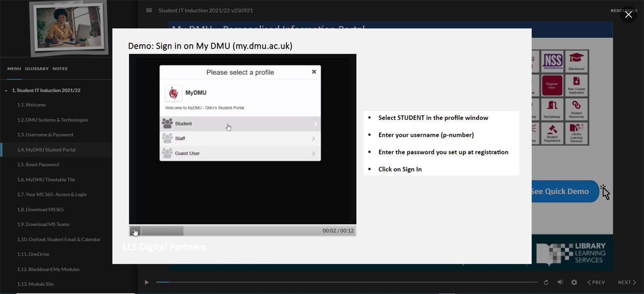Toggle play/pause on the demo video
Image resolution: width=644 pixels, height=294 pixels.
135,231
